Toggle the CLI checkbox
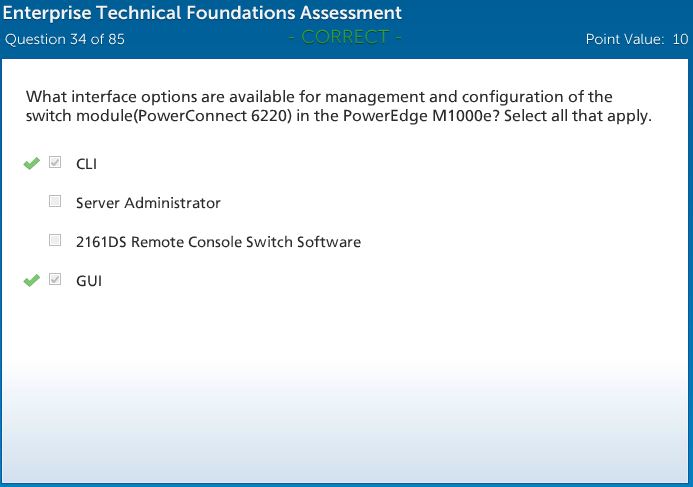The height and width of the screenshot is (487, 693). tap(56, 163)
